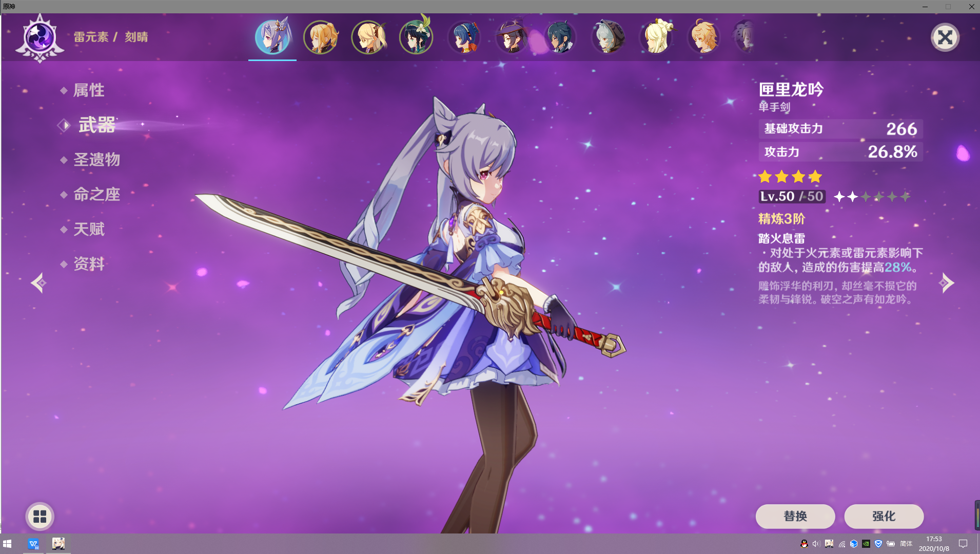Click the 28% damage bonus value

click(898, 267)
